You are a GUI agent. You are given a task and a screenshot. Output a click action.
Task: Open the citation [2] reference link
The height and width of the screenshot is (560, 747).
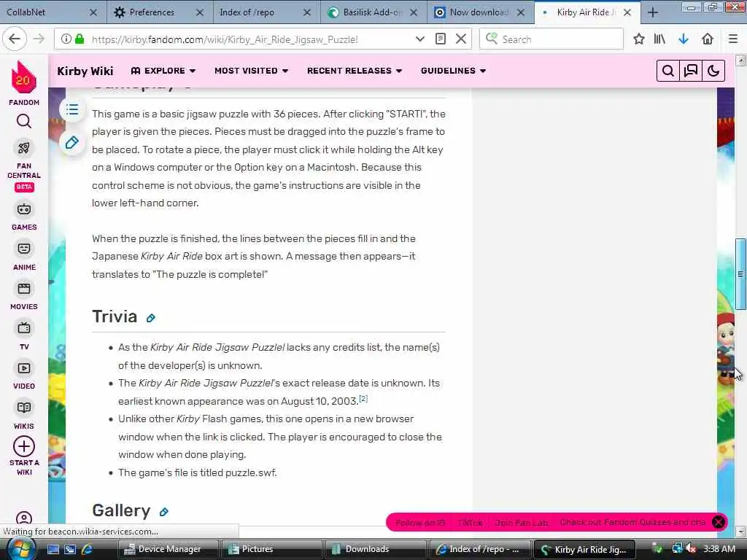pyautogui.click(x=363, y=399)
